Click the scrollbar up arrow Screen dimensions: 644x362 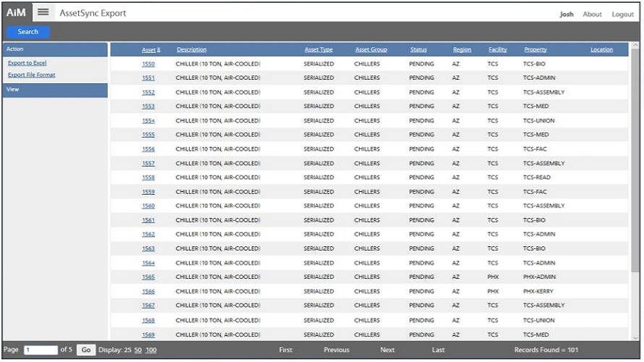[635, 45]
